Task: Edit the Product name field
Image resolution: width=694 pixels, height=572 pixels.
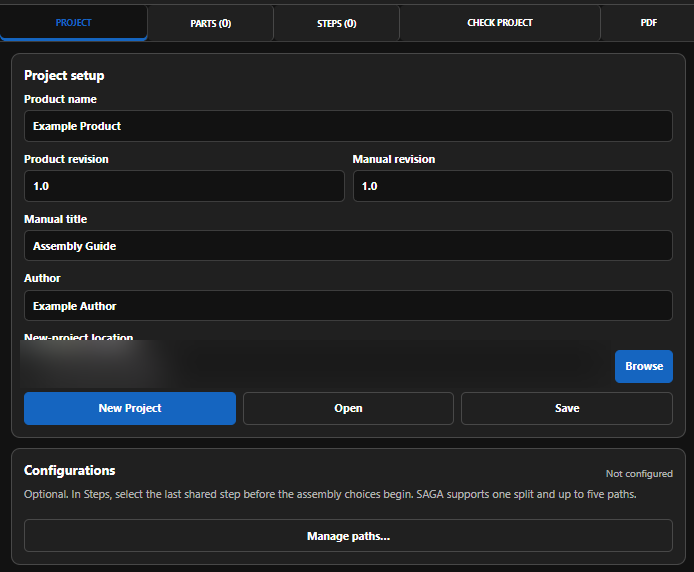Action: [348, 126]
